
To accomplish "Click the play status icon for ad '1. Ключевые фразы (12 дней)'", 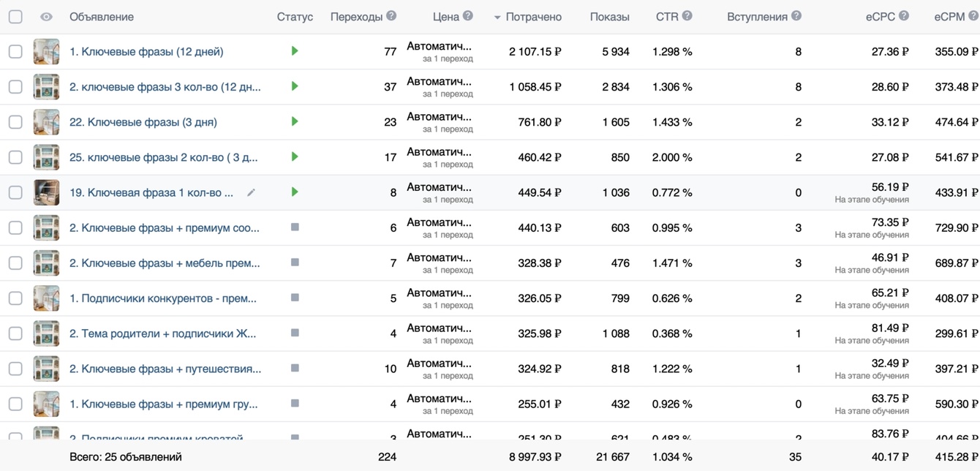I will pyautogui.click(x=295, y=51).
